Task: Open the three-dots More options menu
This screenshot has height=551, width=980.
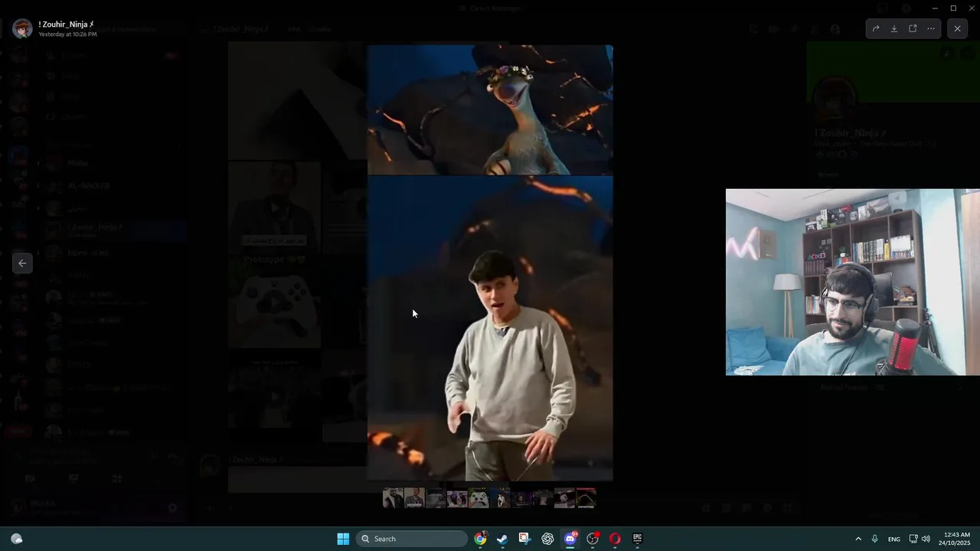Action: (931, 29)
